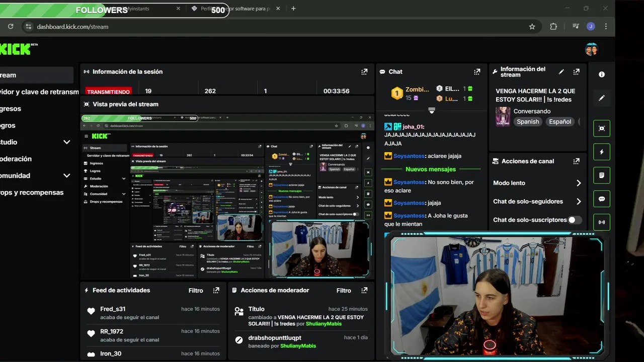Toggle the chat bubble icon in the right toolbar
This screenshot has width=644, height=362.
tap(602, 199)
